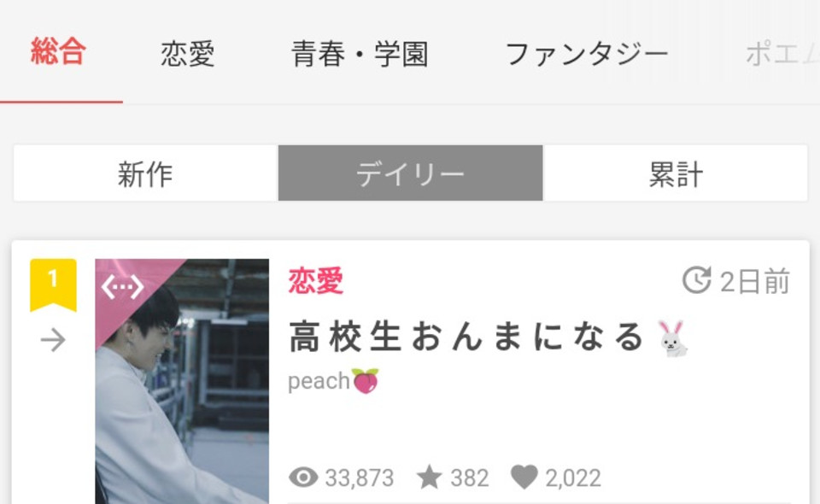Image resolution: width=820 pixels, height=504 pixels.
Task: Click the clock update-time icon
Action: pos(697,280)
